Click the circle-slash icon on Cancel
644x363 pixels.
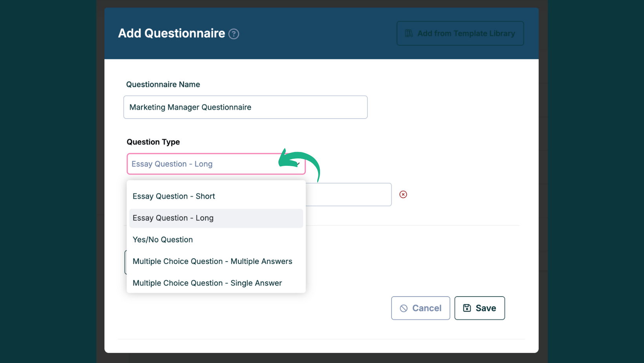tap(403, 308)
